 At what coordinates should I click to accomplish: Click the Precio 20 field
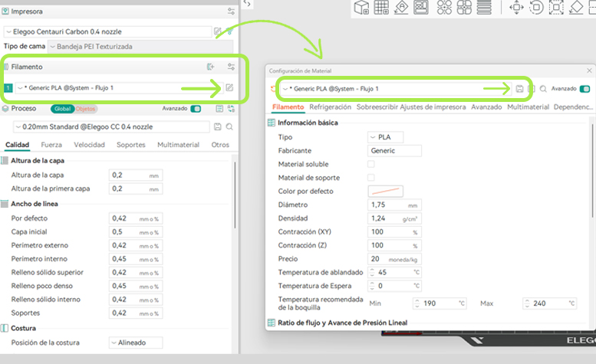click(394, 259)
